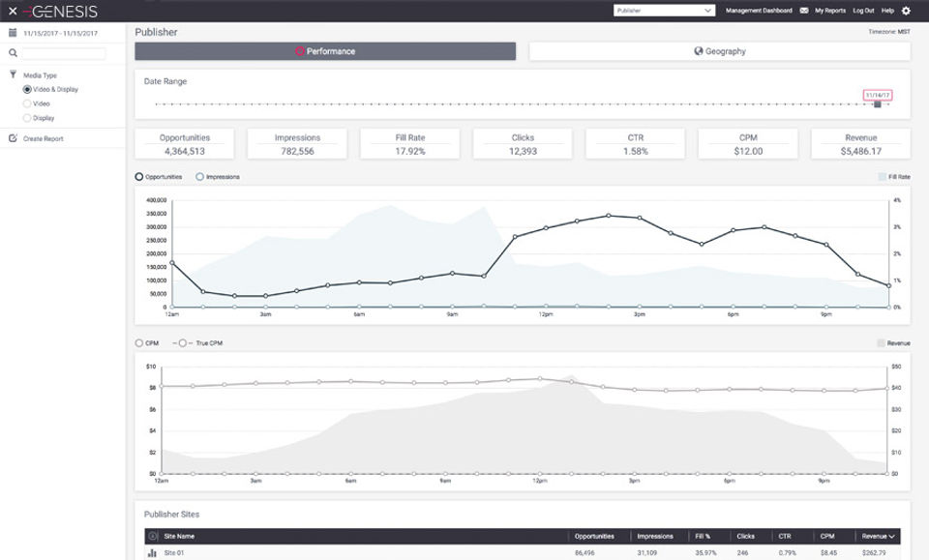Viewport: 929px width, 560px height.
Task: Click the Create Report link
Action: [44, 138]
